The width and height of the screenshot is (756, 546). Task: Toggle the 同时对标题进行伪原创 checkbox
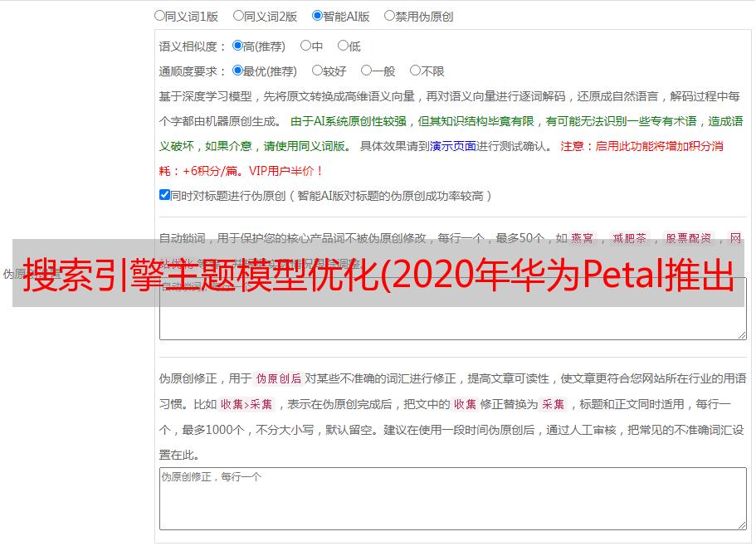164,195
